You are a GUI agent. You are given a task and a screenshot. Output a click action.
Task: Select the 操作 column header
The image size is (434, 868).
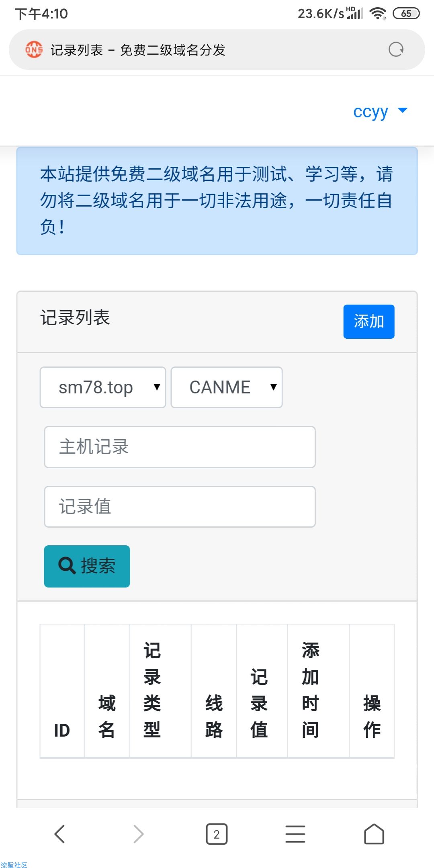372,717
